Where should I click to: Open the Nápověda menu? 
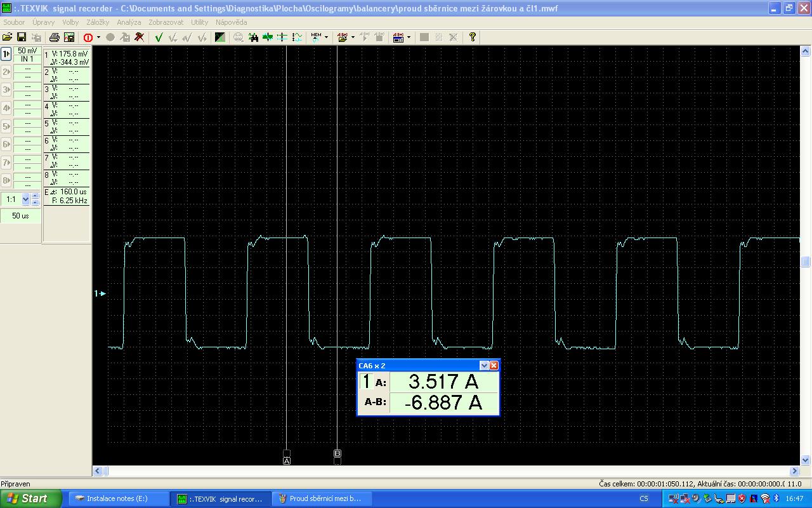[232, 22]
